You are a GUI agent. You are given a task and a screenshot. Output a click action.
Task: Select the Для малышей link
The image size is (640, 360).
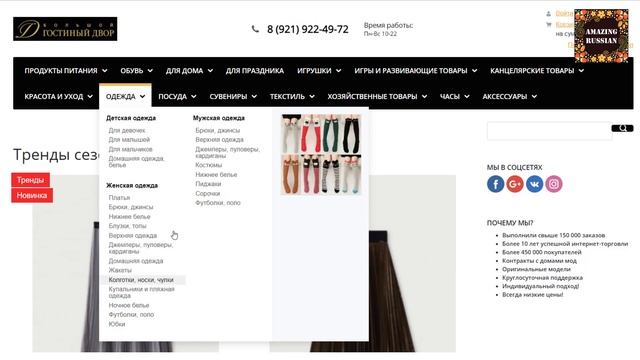coord(129,140)
